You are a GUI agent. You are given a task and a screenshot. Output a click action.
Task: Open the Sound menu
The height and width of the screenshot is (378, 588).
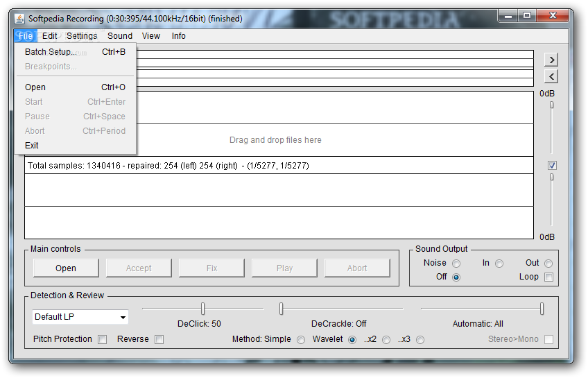(120, 36)
